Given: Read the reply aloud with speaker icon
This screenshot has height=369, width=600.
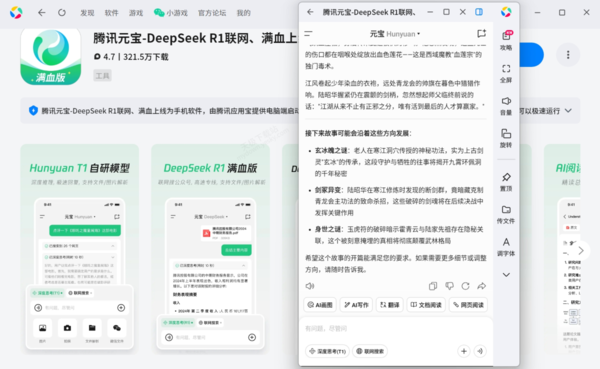Looking at the screenshot, I should pos(310,286).
